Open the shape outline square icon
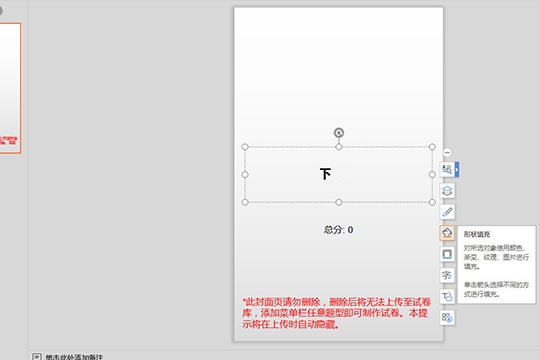Screen dimensions: 540x360 (447, 254)
